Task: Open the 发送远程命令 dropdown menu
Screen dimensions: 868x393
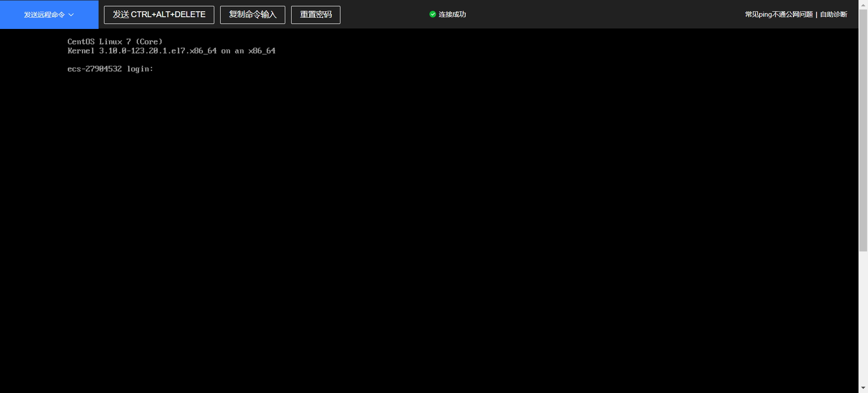Action: coord(49,14)
